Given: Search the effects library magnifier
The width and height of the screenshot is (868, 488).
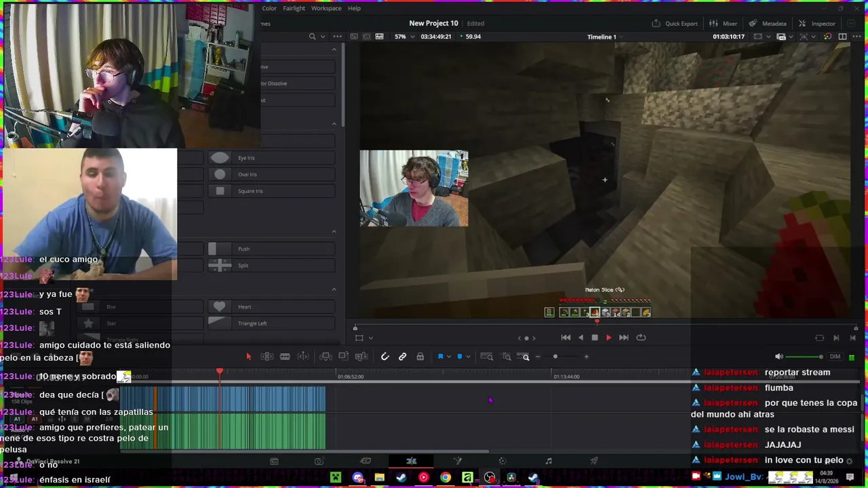Looking at the screenshot, I should click(312, 37).
